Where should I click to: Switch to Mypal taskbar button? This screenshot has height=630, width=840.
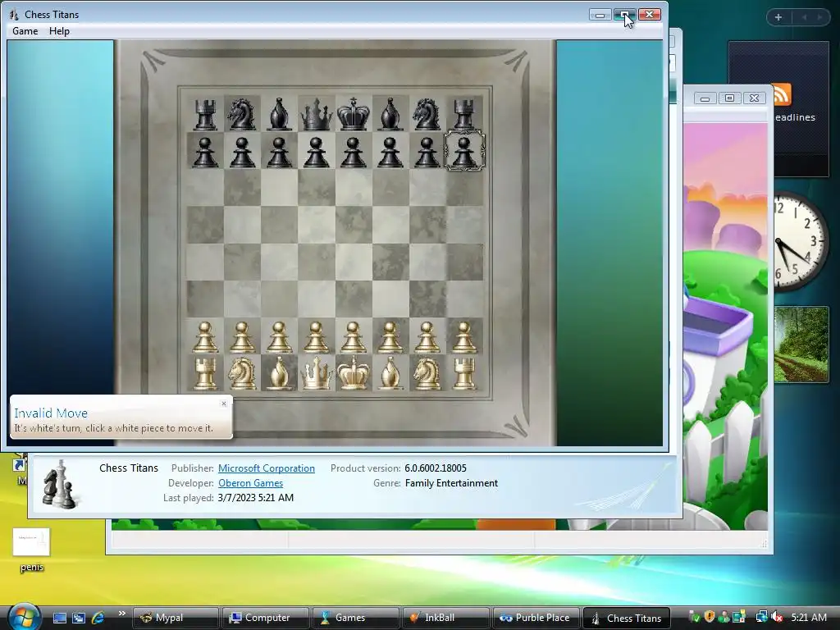pyautogui.click(x=176, y=618)
